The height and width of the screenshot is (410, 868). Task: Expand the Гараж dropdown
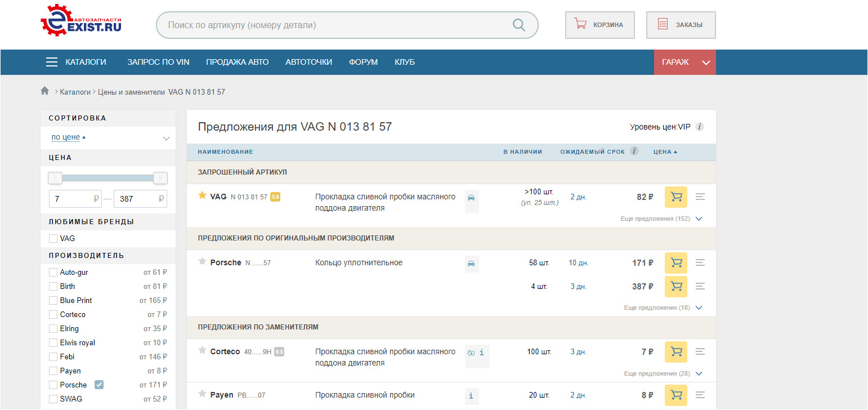684,62
